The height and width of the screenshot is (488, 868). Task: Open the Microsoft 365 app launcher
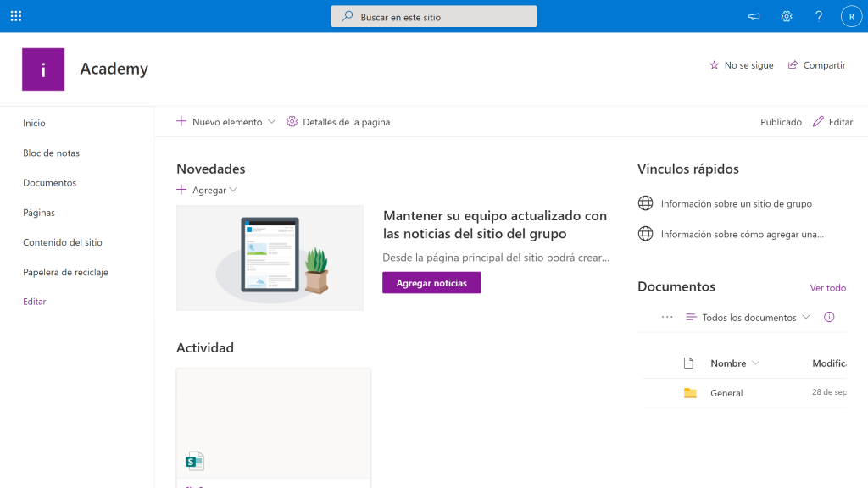click(x=15, y=15)
